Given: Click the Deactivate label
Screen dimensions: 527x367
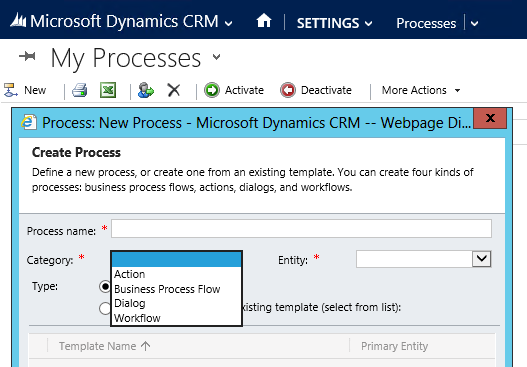Looking at the screenshot, I should coord(326,90).
